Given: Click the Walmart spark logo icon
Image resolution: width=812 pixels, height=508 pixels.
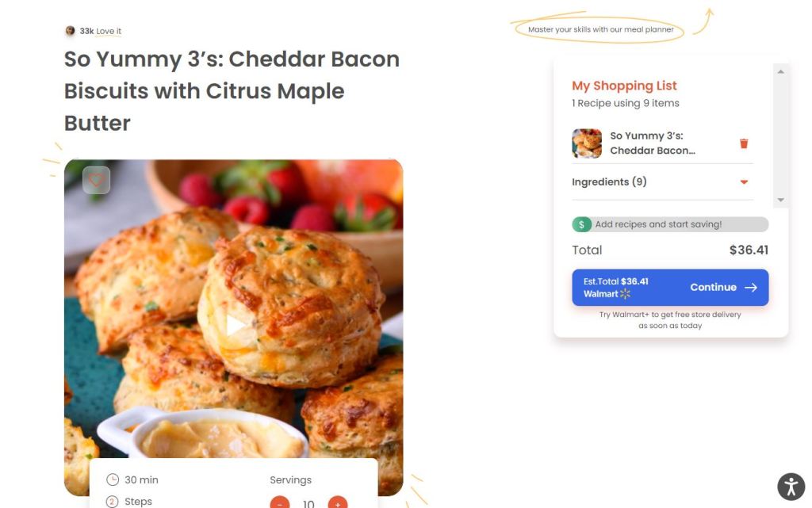Looking at the screenshot, I should point(626,294).
